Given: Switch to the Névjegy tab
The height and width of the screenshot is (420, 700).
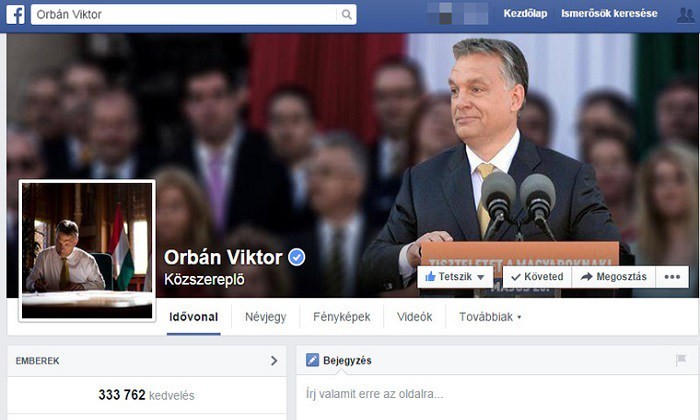Looking at the screenshot, I should coord(266,317).
